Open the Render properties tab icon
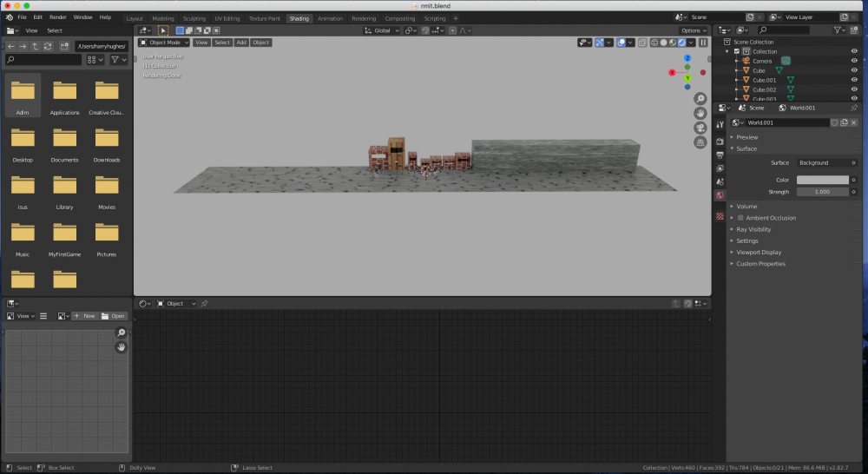 point(720,142)
